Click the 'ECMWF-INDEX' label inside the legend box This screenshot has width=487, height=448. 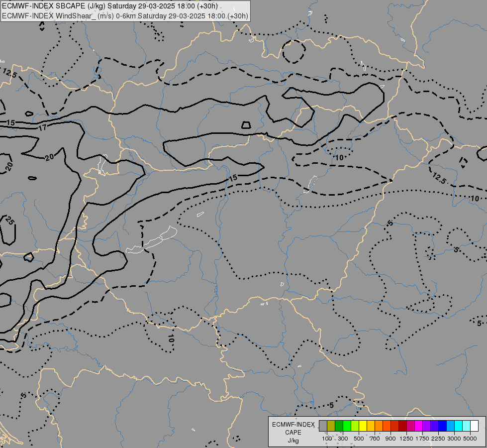tap(293, 425)
